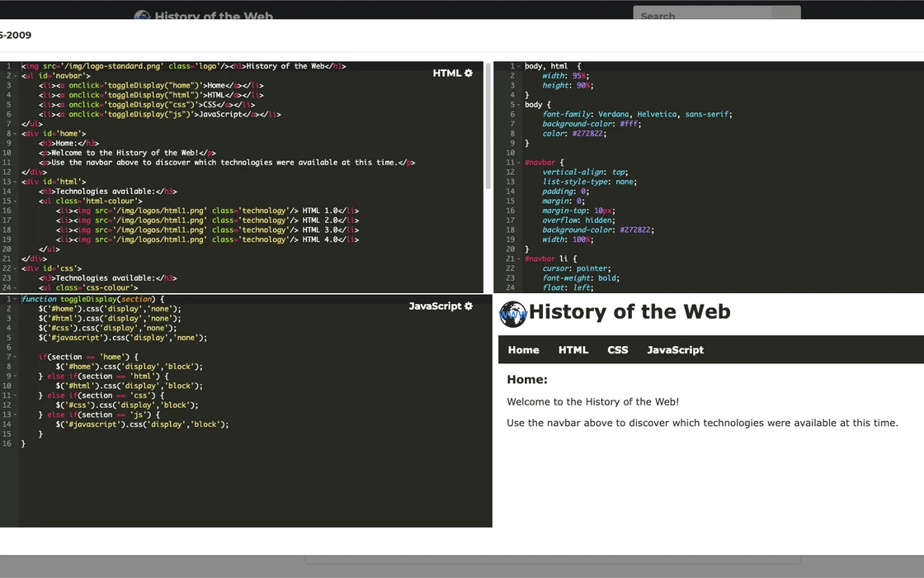Collapse the div html block at HTML line 13
Screen dimensions: 924x578
[x=16, y=182]
